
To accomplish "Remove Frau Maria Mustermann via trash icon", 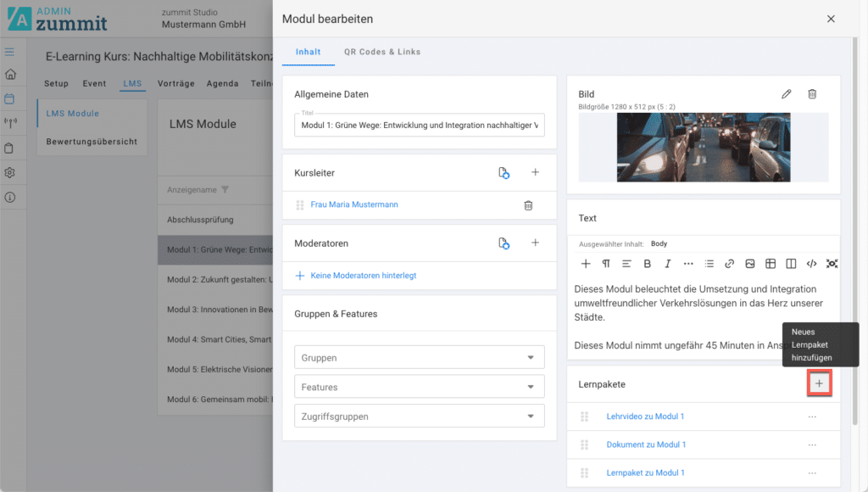I will 528,205.
